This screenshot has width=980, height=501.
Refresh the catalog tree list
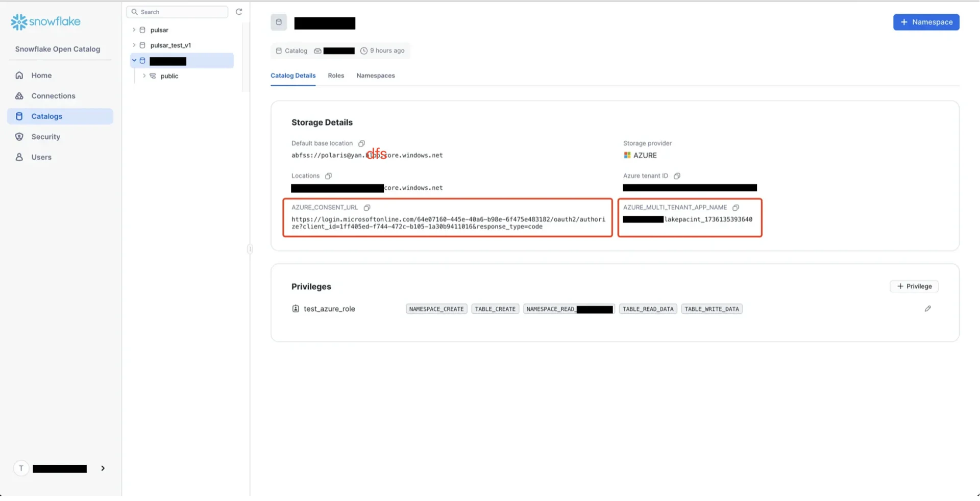[239, 12]
